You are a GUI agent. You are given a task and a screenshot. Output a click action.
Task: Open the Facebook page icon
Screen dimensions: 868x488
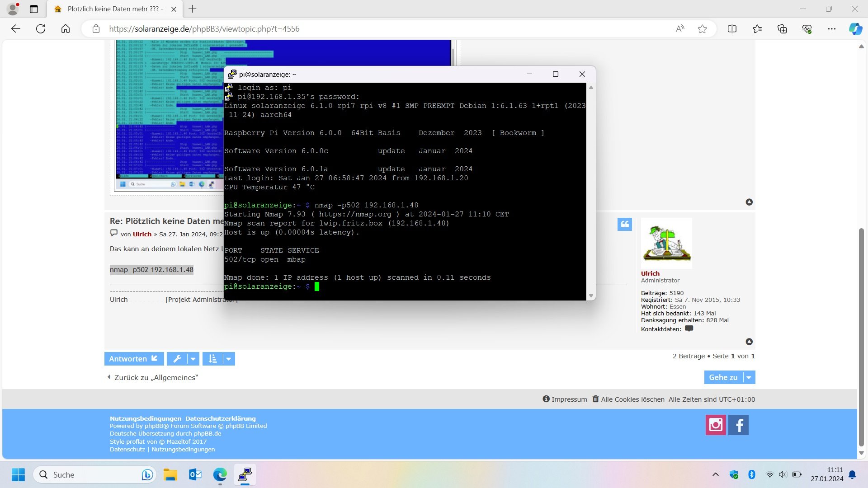point(739,425)
